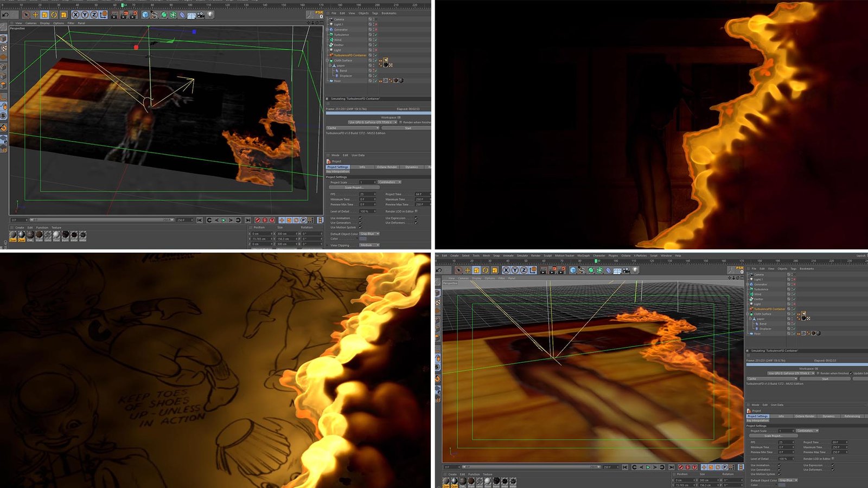Viewport: 868px width, 488px height.
Task: Select TurbulenceFD Container in bottom-right object list
Action: 769,309
